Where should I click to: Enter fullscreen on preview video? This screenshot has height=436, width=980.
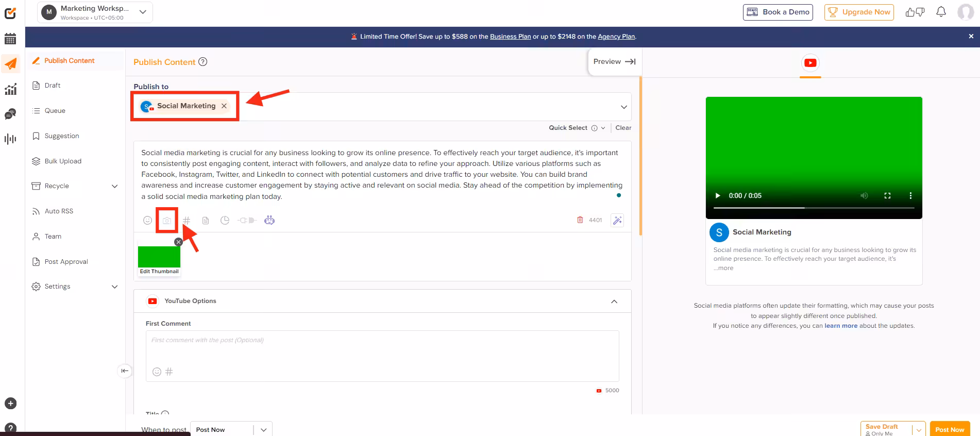[887, 196]
